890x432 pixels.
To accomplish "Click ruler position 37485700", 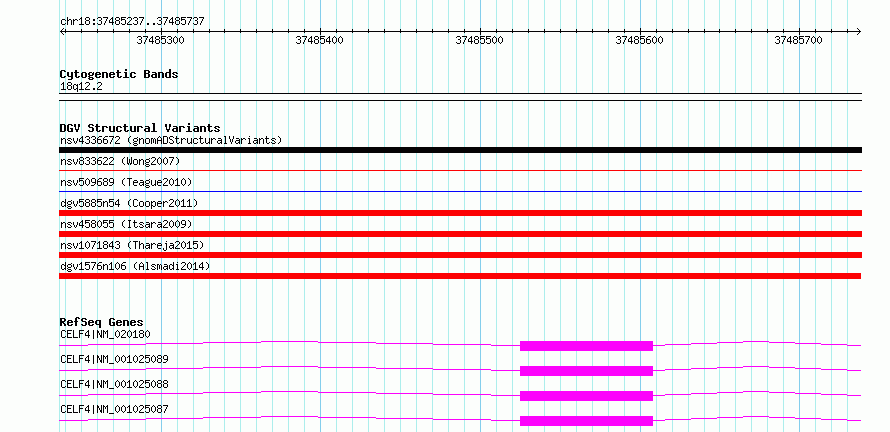I will click(799, 40).
